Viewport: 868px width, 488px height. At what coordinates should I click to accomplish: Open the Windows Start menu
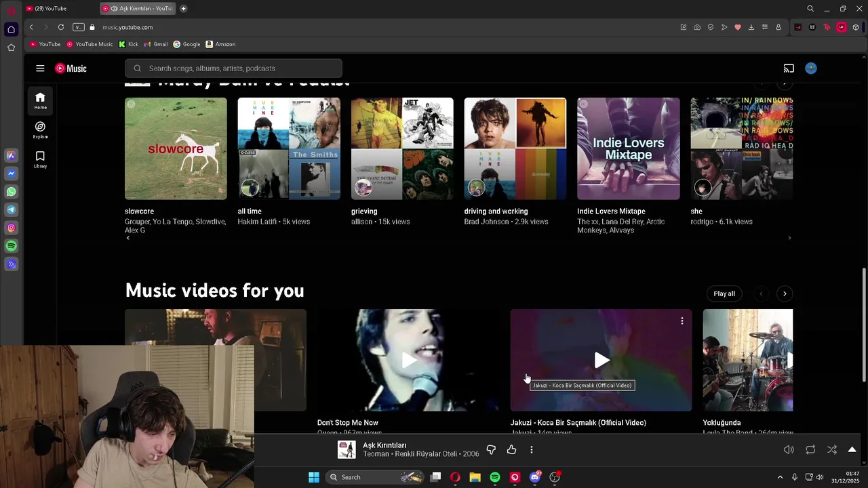point(314,477)
